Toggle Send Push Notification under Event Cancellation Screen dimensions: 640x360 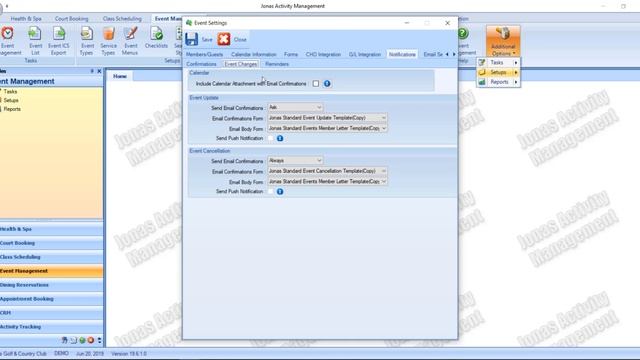coord(270,191)
